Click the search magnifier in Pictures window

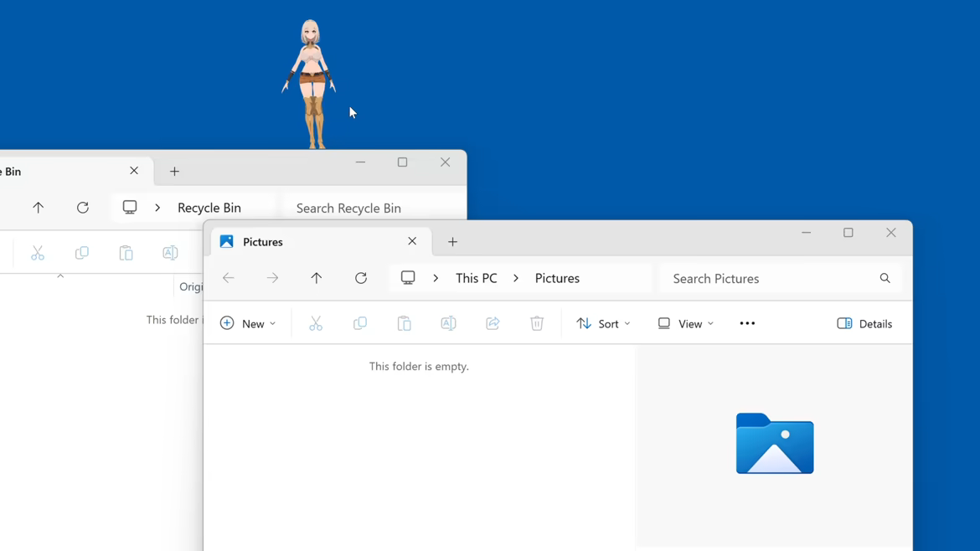(x=885, y=278)
